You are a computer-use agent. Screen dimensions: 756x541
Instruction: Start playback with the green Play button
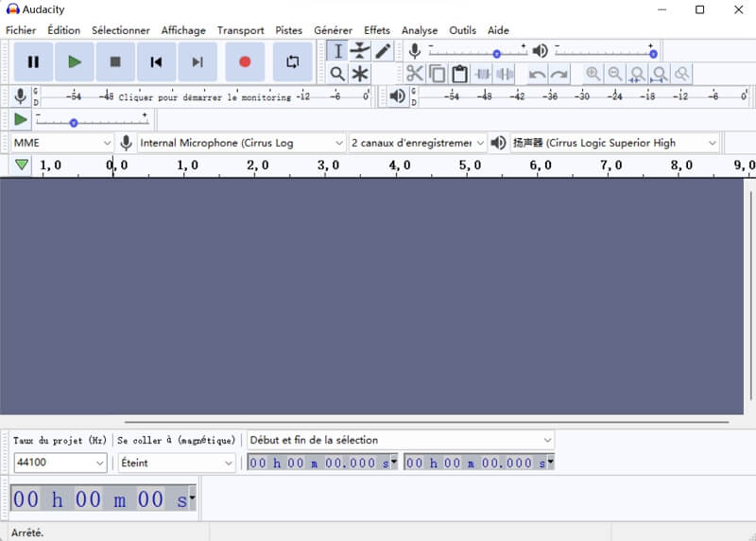tap(75, 61)
